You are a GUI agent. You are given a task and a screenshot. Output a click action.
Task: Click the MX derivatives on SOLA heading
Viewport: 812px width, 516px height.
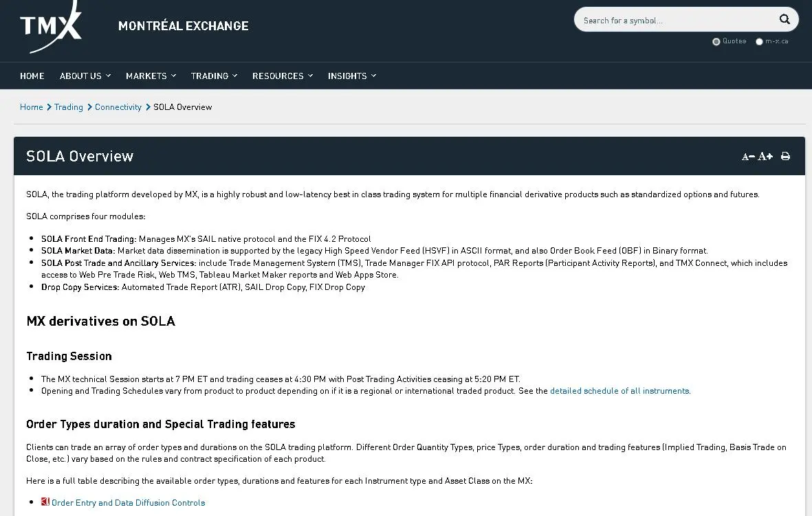point(100,322)
